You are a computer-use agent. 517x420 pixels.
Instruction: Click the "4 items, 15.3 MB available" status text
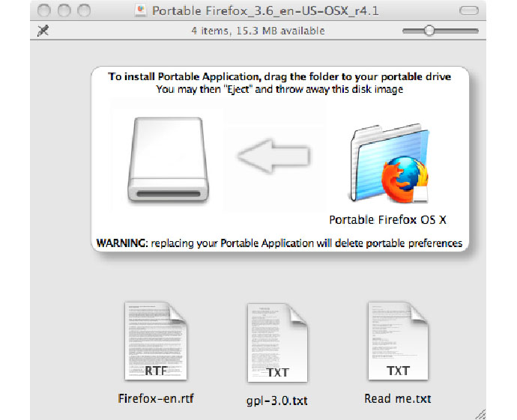(258, 31)
